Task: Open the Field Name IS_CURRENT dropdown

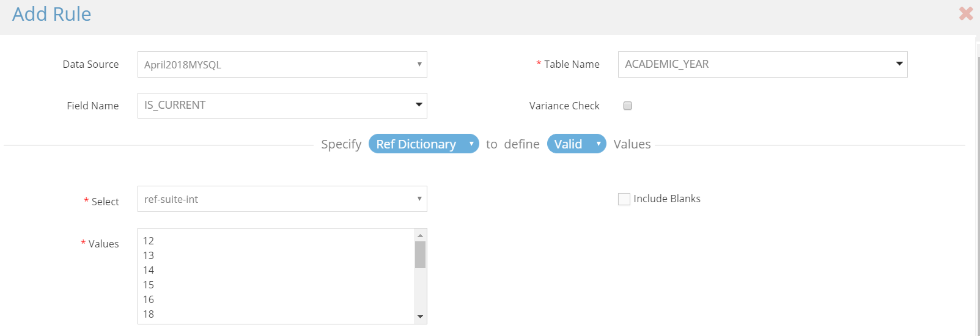Action: [x=282, y=106]
